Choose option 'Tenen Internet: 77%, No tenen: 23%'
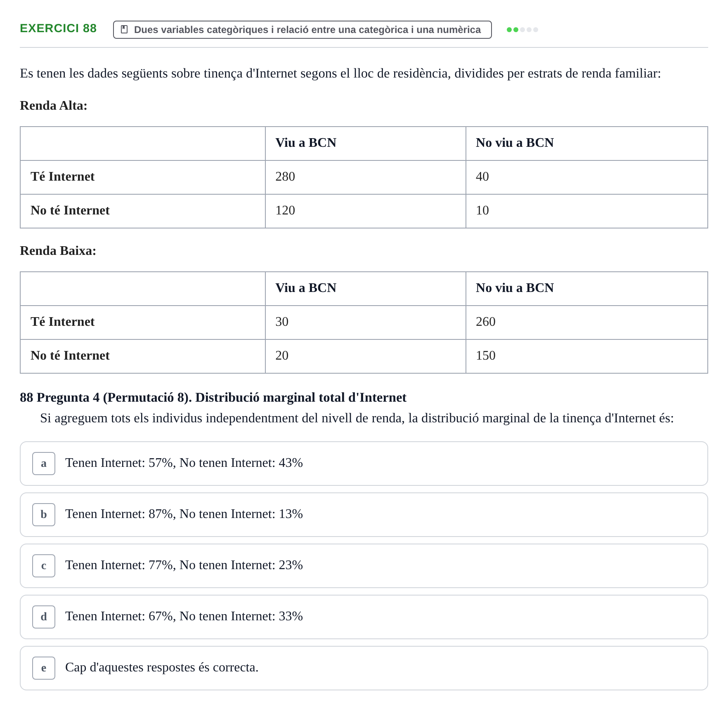 pyautogui.click(x=364, y=566)
